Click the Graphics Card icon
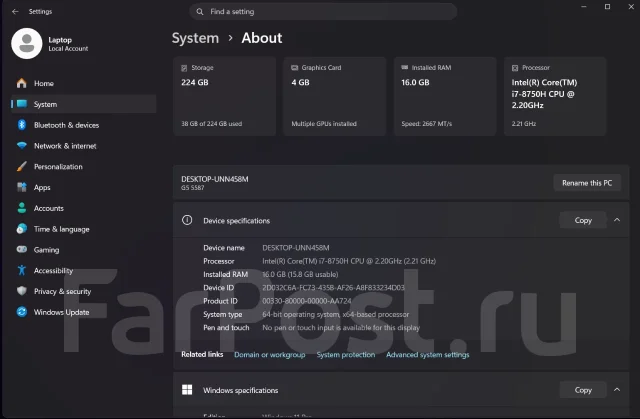Screen dimensions: 640x419 pyautogui.click(x=295, y=68)
